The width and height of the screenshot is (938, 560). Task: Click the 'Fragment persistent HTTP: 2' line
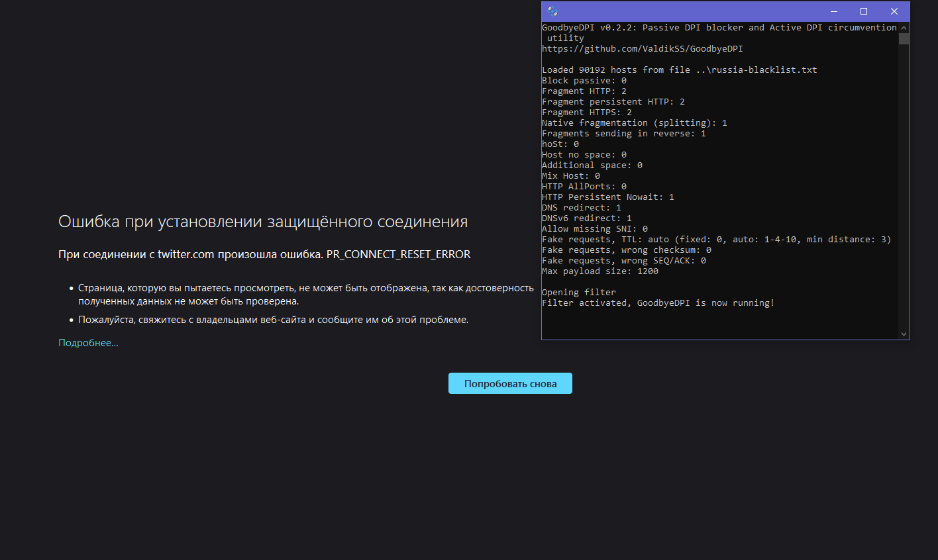coord(613,102)
